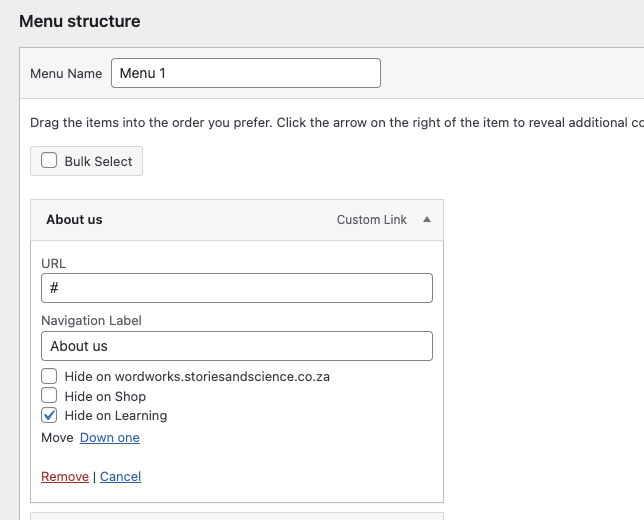Move item using Down one link

pyautogui.click(x=110, y=438)
